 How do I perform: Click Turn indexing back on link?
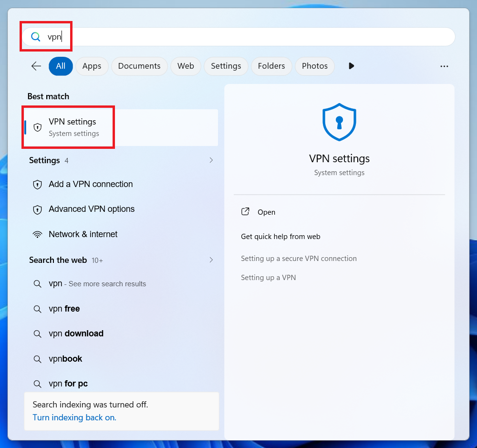(74, 417)
